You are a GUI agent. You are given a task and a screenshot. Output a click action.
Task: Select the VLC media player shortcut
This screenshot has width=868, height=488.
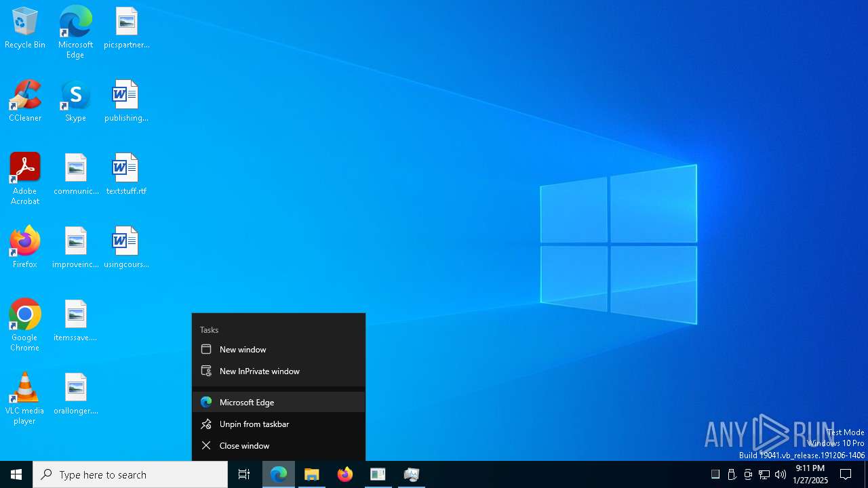pos(25,399)
